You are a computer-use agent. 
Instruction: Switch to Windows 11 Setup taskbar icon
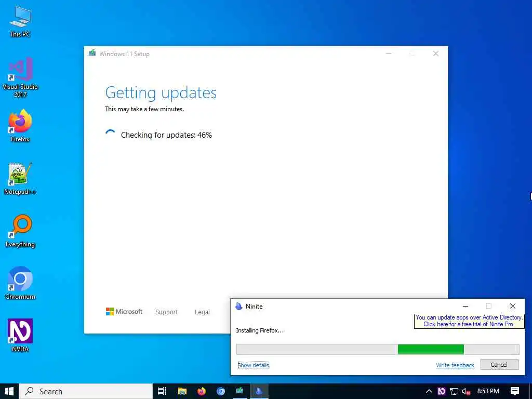240,391
